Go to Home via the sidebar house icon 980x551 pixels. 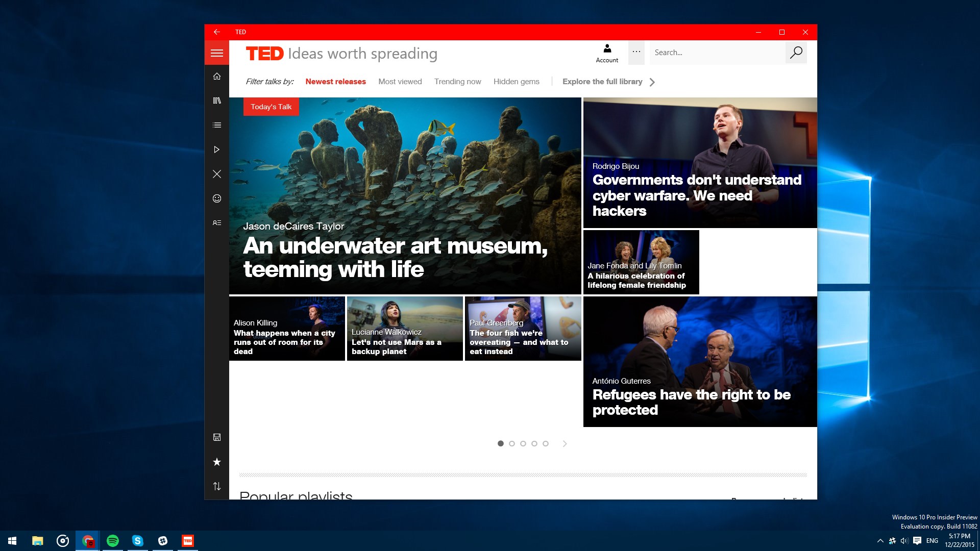217,77
